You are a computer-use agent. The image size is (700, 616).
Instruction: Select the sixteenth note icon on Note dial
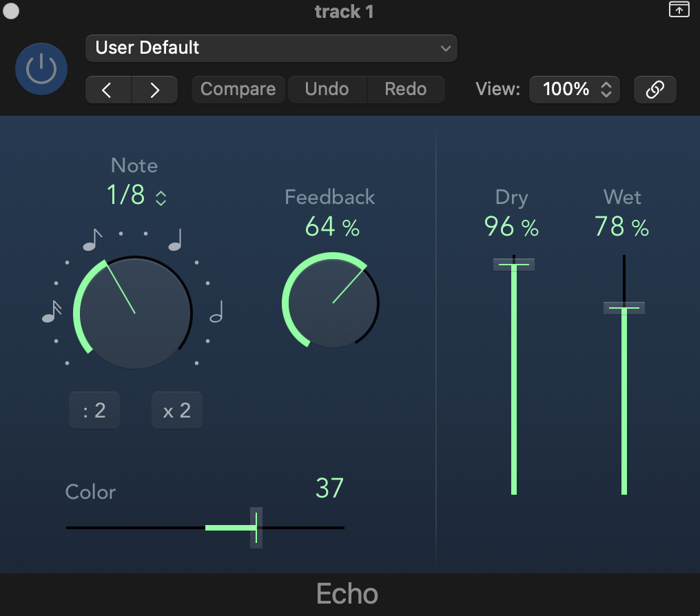(52, 311)
